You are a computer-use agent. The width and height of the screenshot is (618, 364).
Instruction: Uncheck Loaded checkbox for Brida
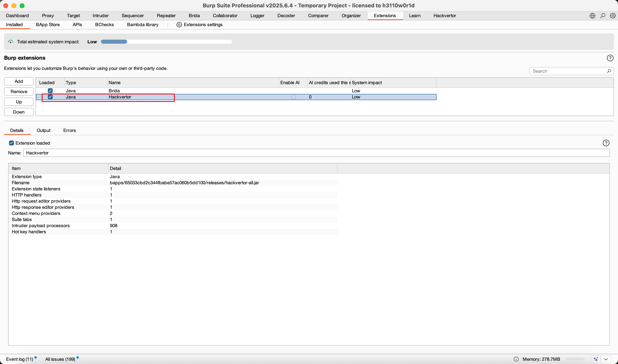tap(50, 91)
